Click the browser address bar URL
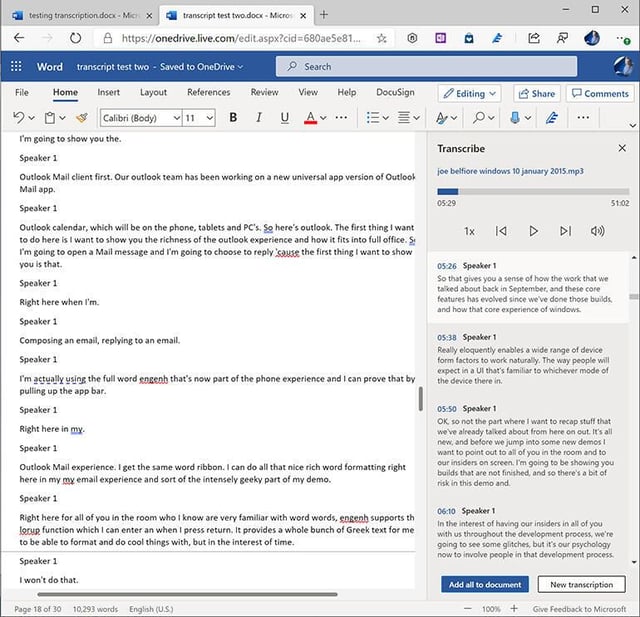 (241, 38)
